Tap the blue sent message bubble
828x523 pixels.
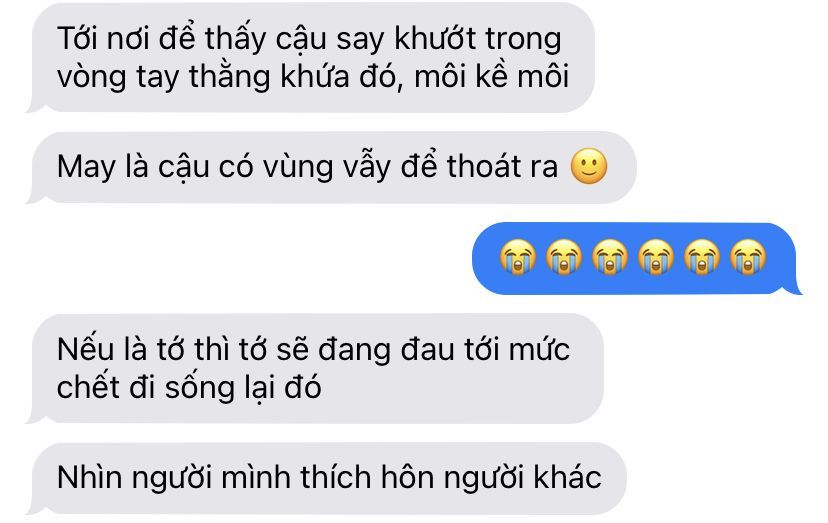coord(637,258)
